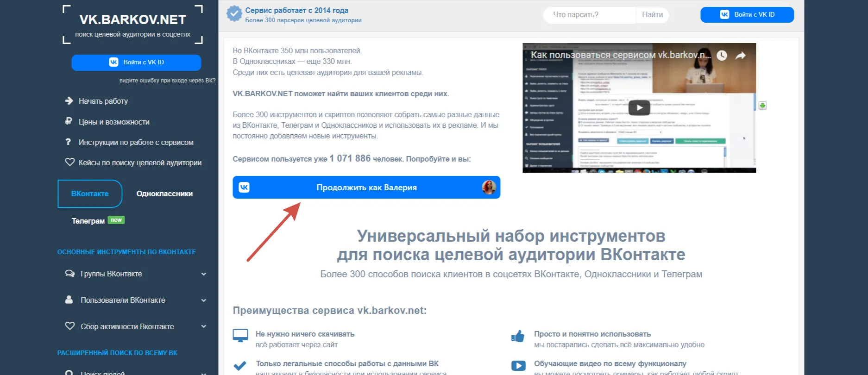The image size is (868, 375).
Task: Click the video's Watch Later clock icon
Action: coord(722,56)
